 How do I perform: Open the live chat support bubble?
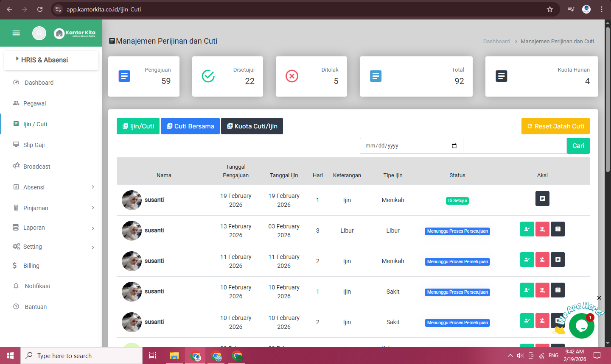point(581,326)
